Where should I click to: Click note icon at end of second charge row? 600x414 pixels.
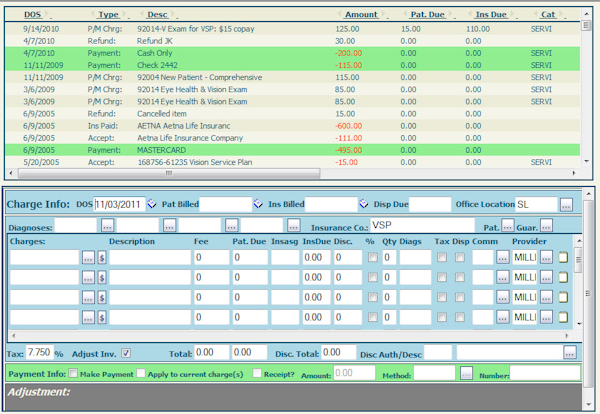pyautogui.click(x=563, y=277)
